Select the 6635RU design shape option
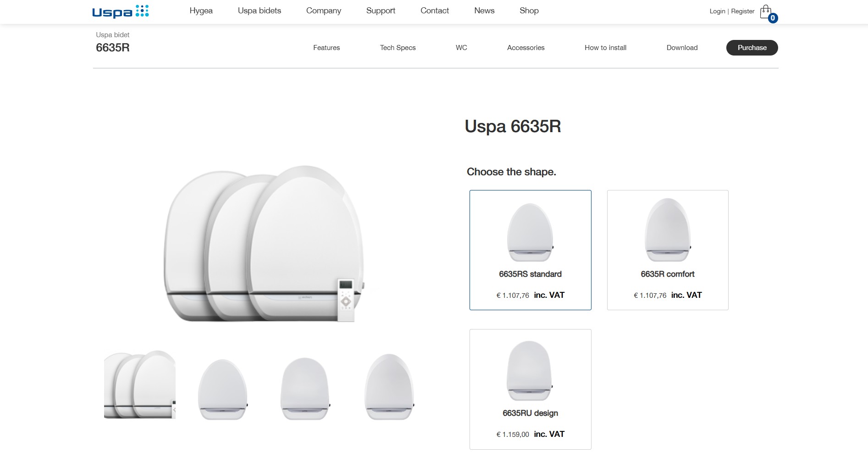 [530, 389]
